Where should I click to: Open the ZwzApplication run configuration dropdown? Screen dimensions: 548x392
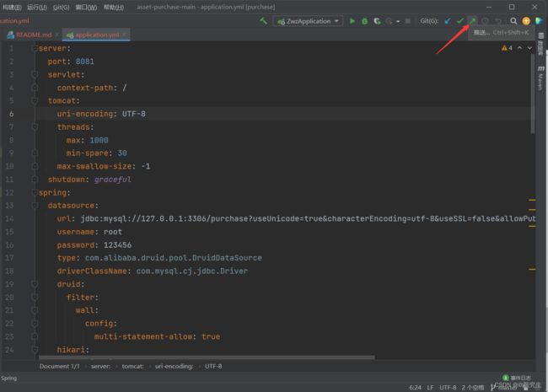[x=309, y=21]
